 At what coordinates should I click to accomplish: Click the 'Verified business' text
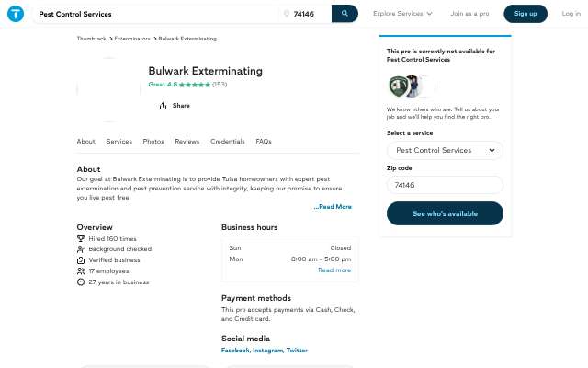(x=114, y=259)
